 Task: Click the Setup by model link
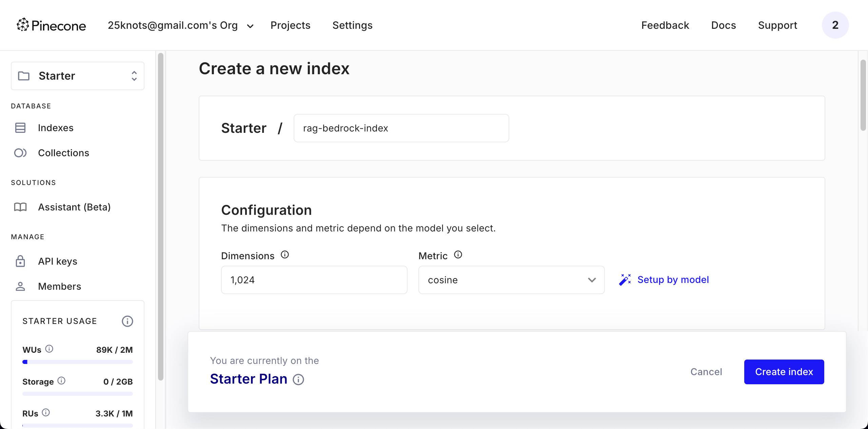click(673, 280)
